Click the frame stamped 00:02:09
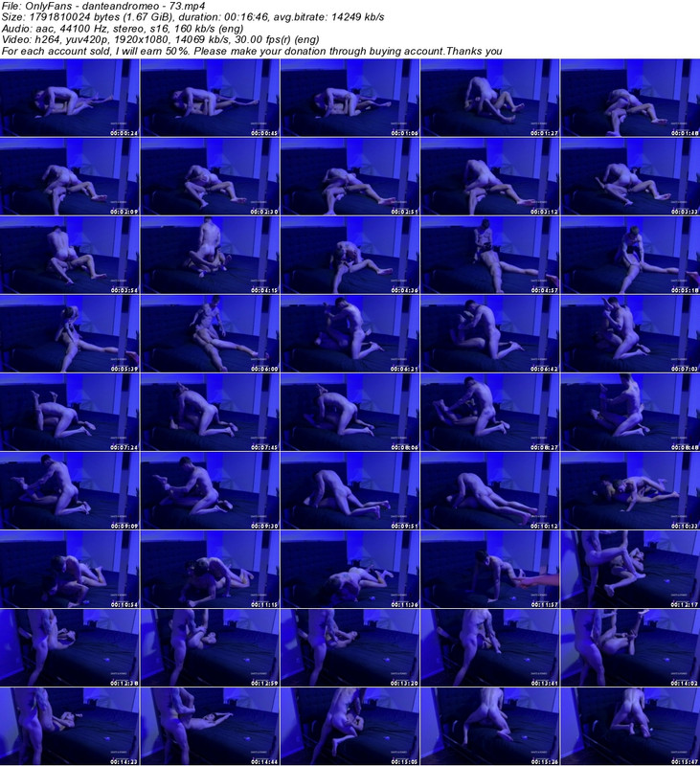The width and height of the screenshot is (700, 766). [70, 176]
